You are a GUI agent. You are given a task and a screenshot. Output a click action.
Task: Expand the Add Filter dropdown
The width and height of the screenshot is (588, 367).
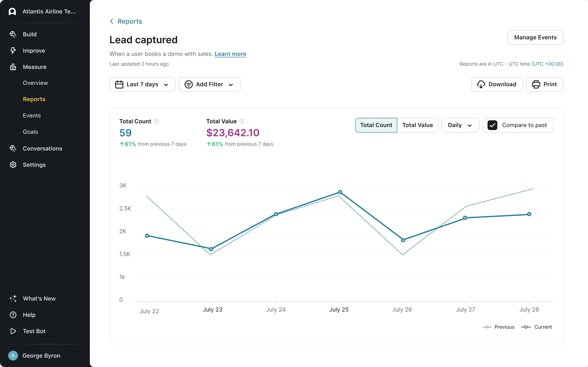coord(209,84)
